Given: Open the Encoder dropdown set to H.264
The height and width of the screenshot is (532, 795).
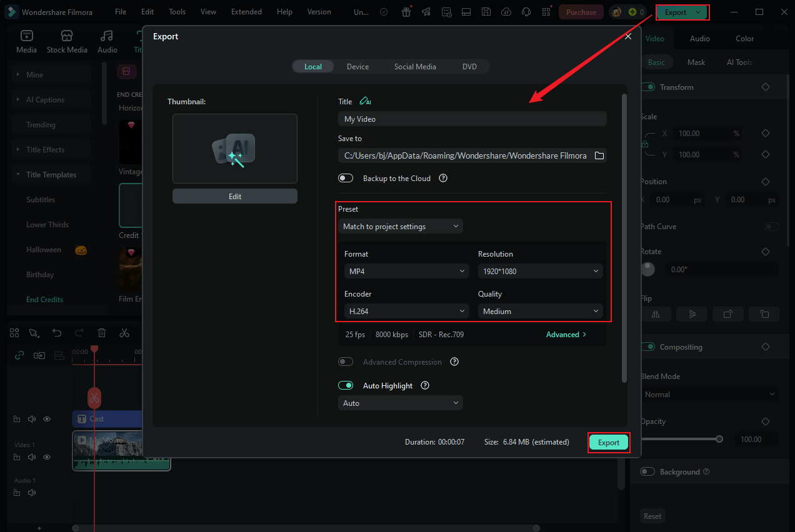Looking at the screenshot, I should (406, 311).
